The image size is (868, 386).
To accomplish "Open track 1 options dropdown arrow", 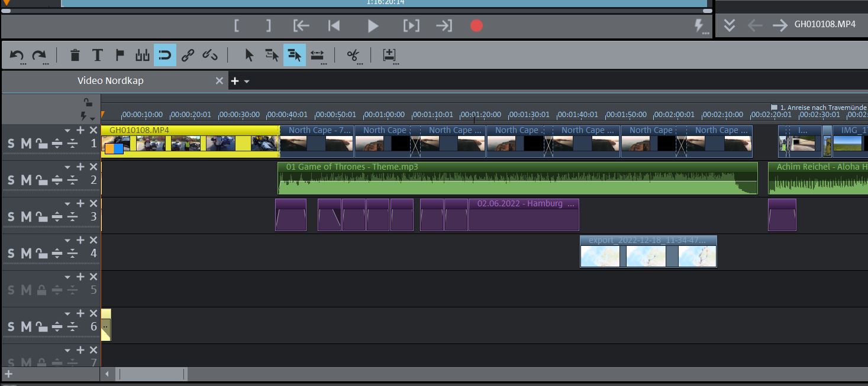I will coord(67,131).
